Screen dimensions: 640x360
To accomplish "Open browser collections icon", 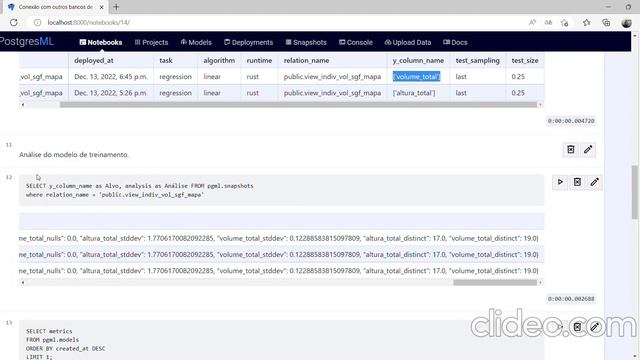I will [606, 22].
